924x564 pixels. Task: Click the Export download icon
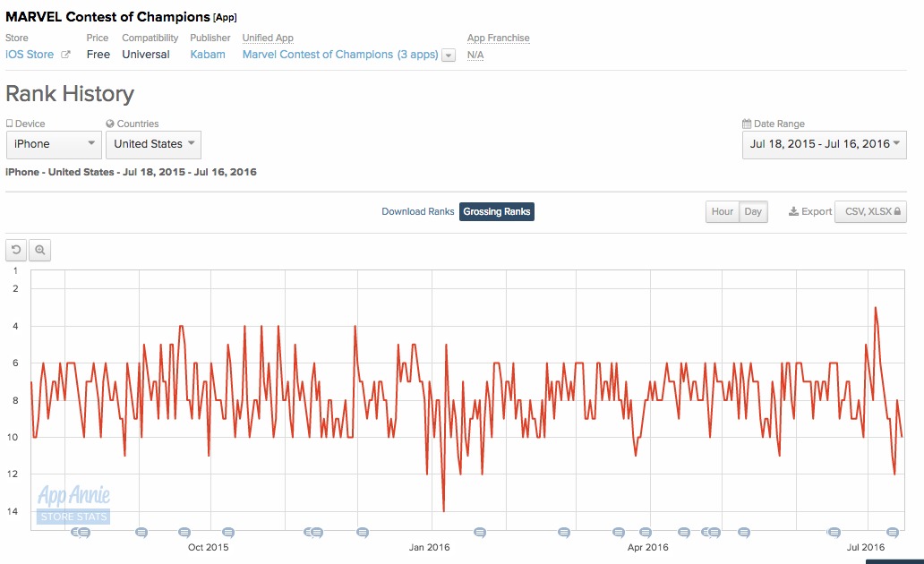point(794,211)
